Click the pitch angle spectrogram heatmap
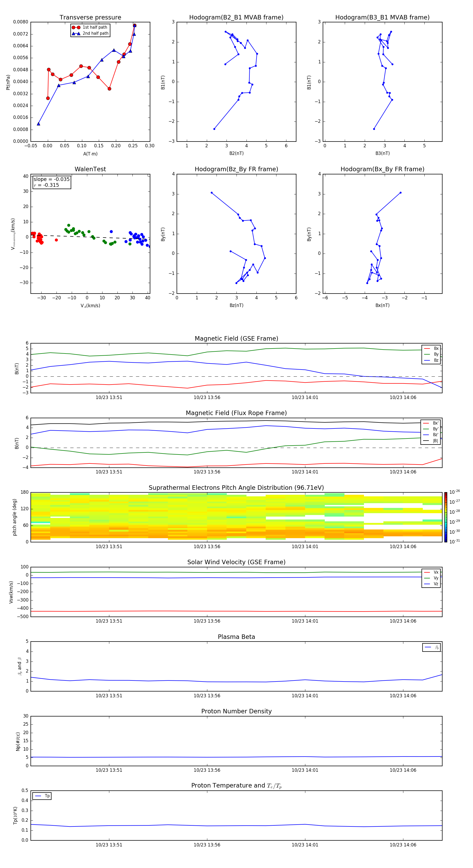The height and width of the screenshot is (868, 473). click(236, 517)
